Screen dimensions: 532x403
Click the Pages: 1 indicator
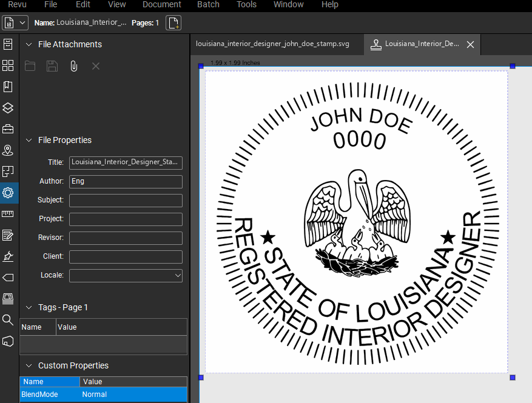[x=145, y=22]
